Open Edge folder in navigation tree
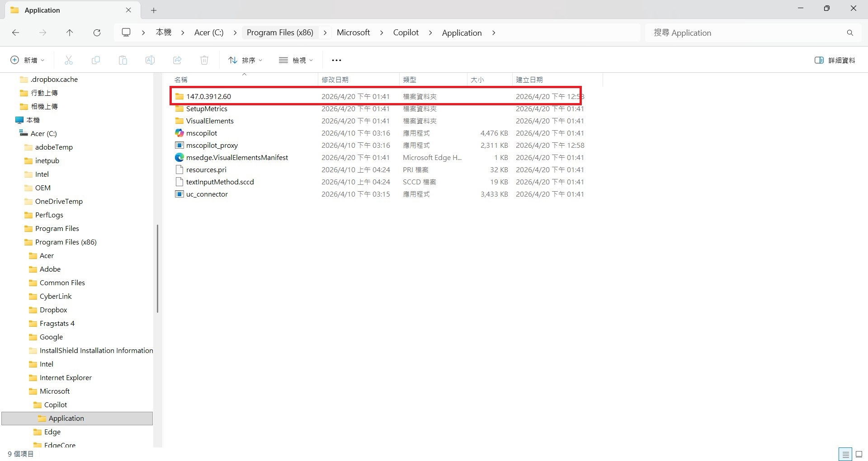 coord(47,432)
